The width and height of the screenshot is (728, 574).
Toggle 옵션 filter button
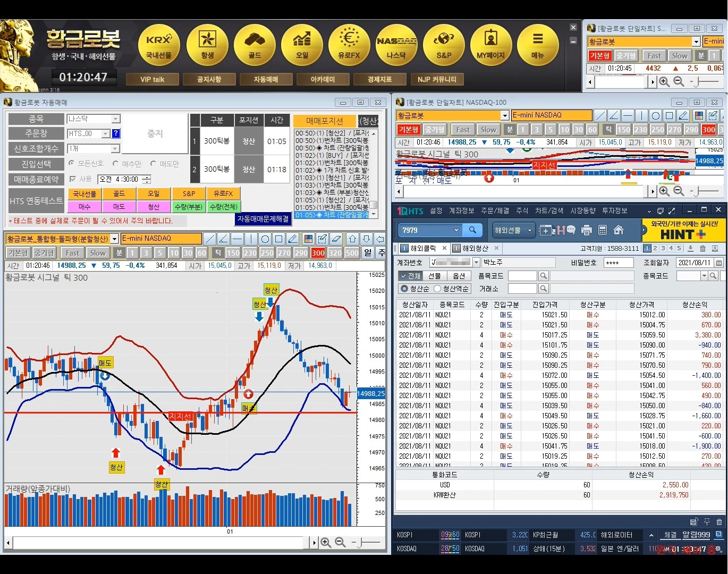[459, 276]
